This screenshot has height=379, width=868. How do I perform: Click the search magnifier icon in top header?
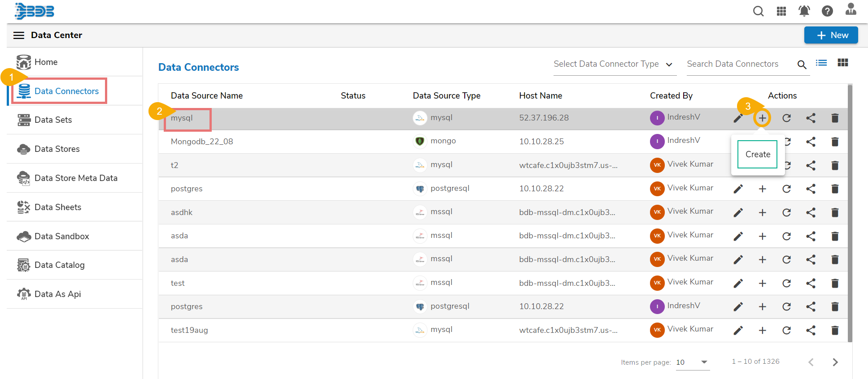pyautogui.click(x=758, y=11)
